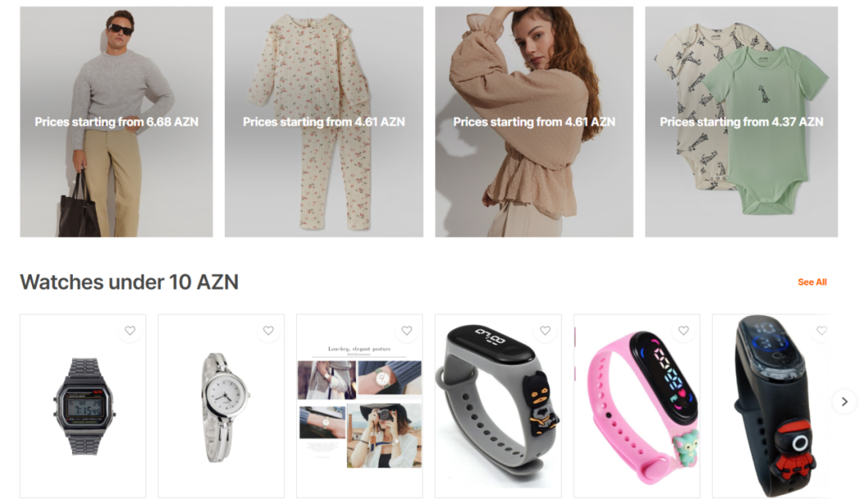View the black digital retro watch product
The image size is (864, 504).
[83, 406]
